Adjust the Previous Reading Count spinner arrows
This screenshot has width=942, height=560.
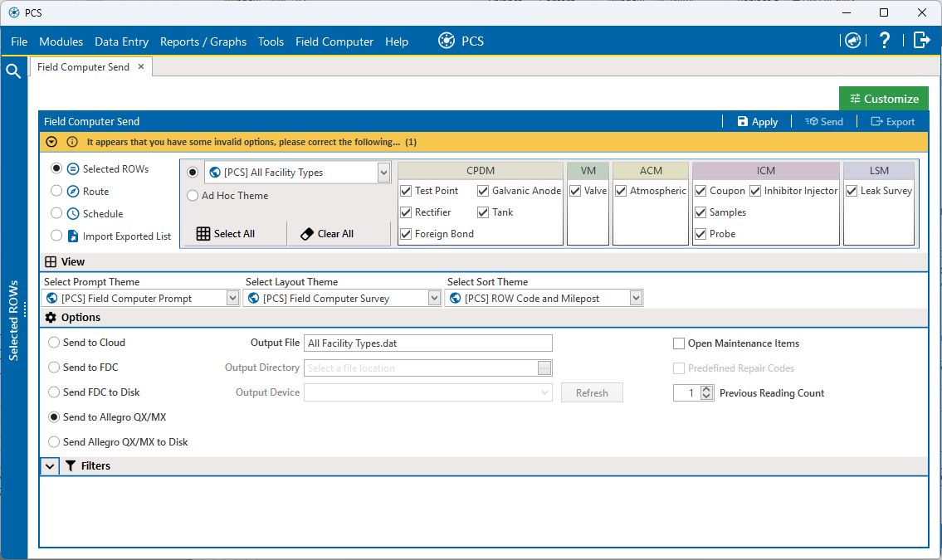[x=707, y=392]
